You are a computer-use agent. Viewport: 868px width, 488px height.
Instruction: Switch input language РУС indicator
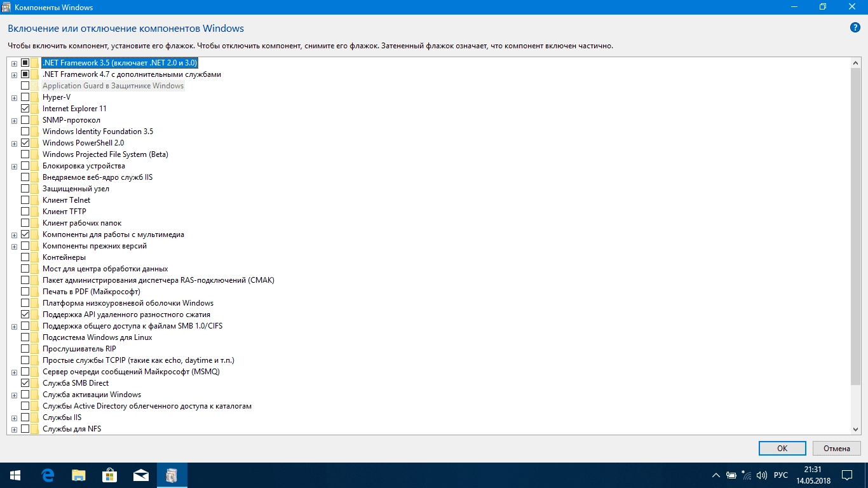[781, 475]
